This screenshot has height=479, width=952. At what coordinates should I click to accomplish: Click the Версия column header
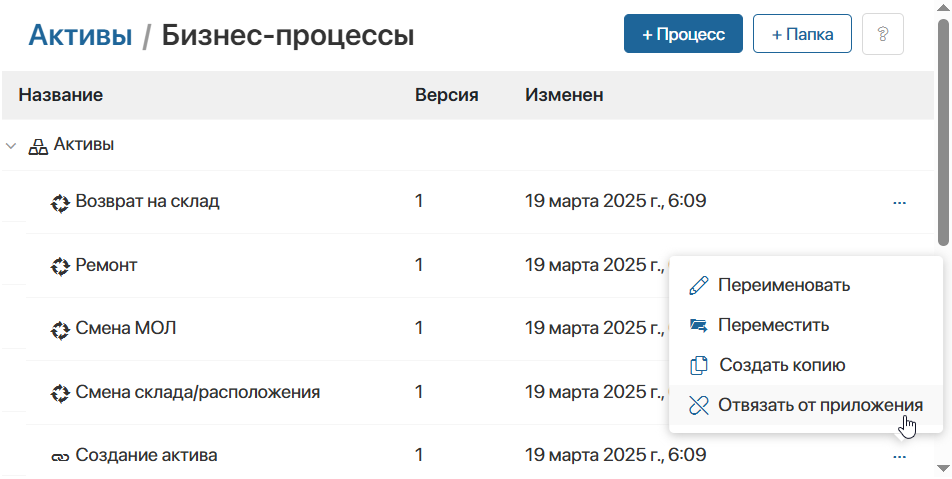click(x=447, y=95)
